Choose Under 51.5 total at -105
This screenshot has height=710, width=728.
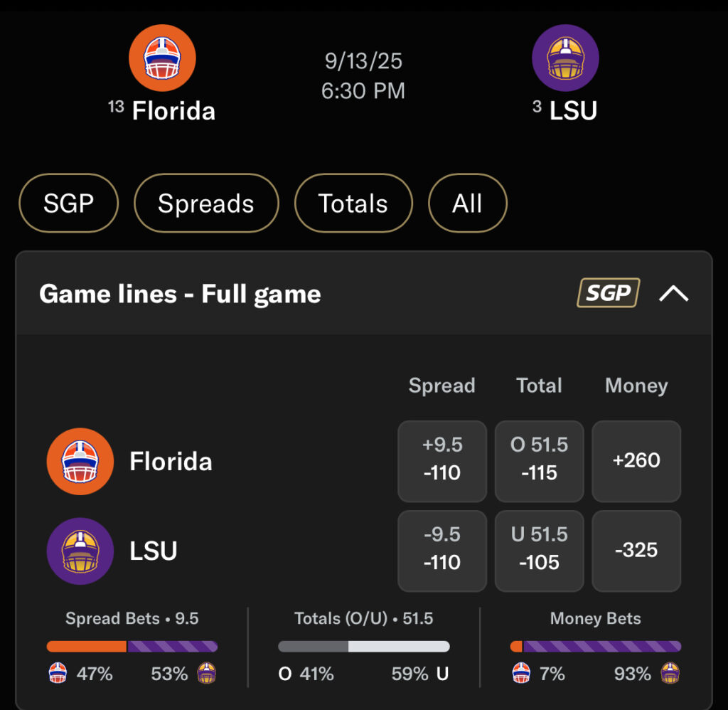(539, 550)
